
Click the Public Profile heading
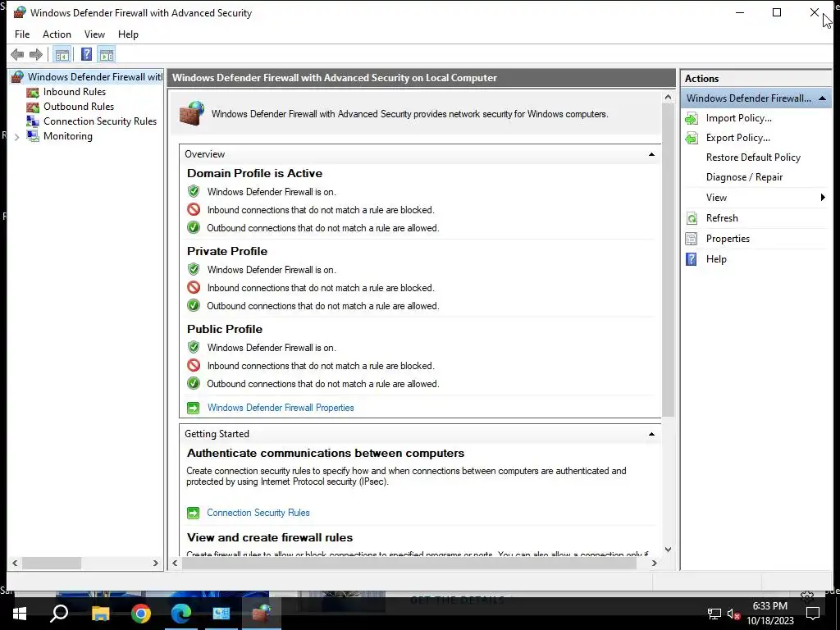point(225,329)
